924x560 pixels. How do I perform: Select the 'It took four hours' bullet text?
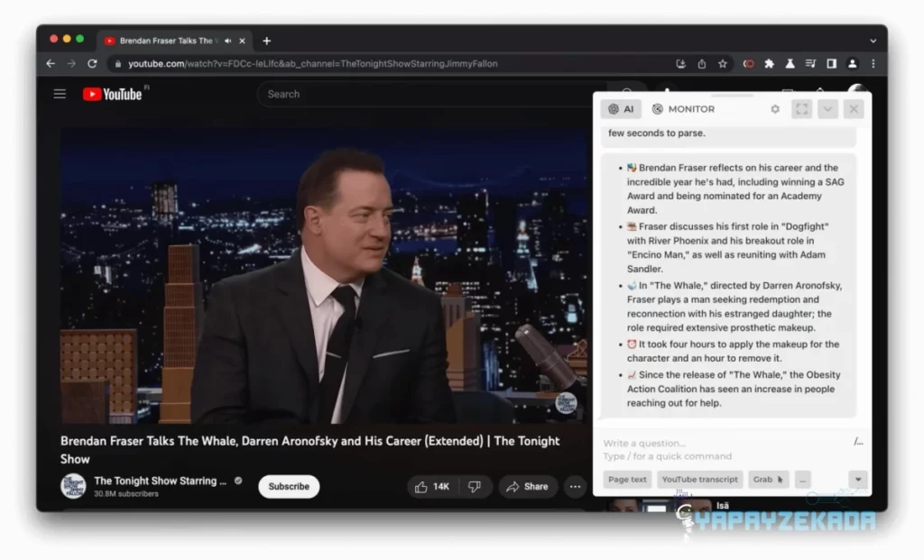coord(733,351)
